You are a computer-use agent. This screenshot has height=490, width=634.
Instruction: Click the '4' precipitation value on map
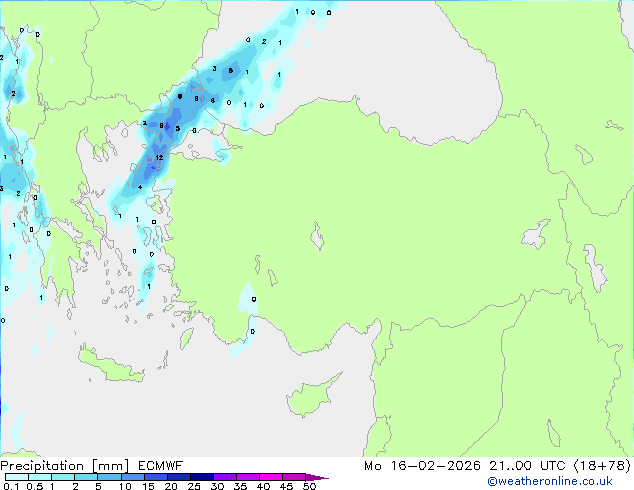tap(140, 187)
